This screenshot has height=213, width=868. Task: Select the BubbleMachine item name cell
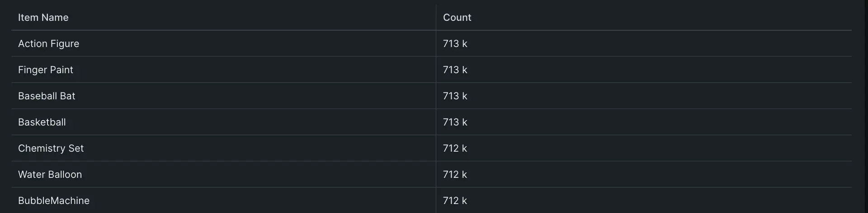pos(54,201)
